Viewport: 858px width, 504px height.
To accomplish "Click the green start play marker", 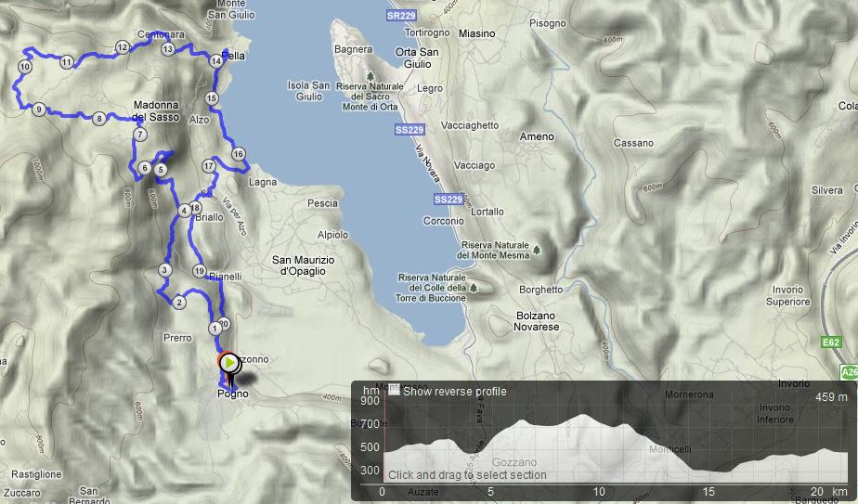I will click(x=230, y=363).
